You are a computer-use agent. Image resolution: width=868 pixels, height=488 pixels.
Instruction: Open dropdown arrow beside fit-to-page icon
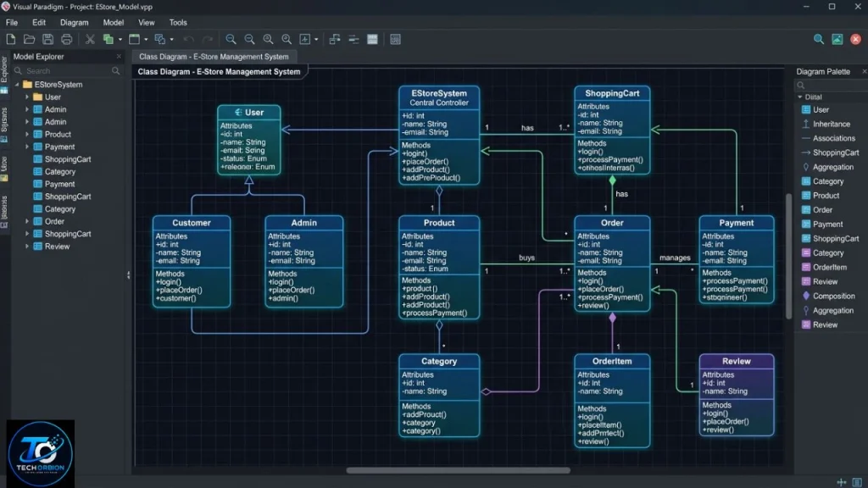pyautogui.click(x=316, y=40)
